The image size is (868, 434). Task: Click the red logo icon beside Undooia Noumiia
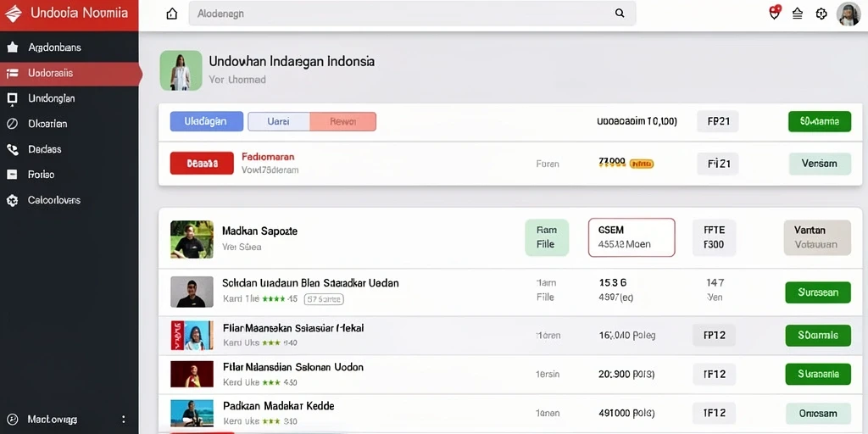click(13, 14)
